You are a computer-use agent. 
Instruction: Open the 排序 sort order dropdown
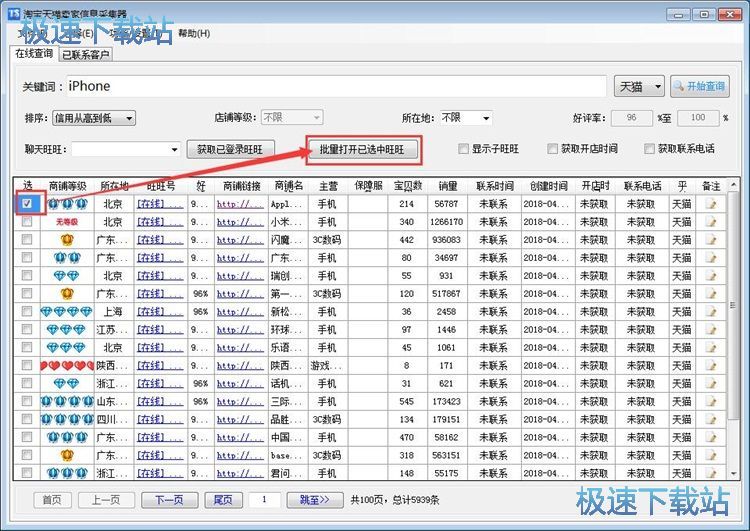pos(94,118)
